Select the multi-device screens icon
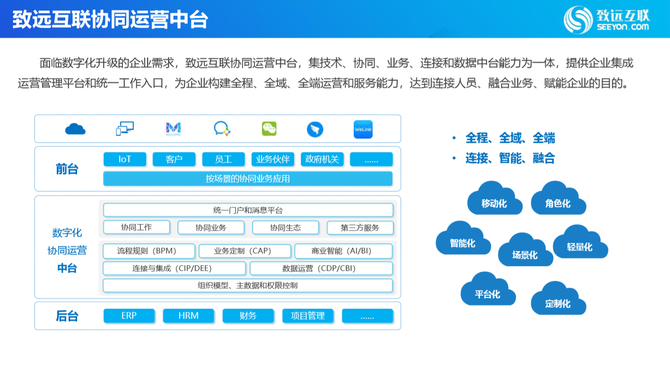The width and height of the screenshot is (670, 377). click(x=125, y=128)
